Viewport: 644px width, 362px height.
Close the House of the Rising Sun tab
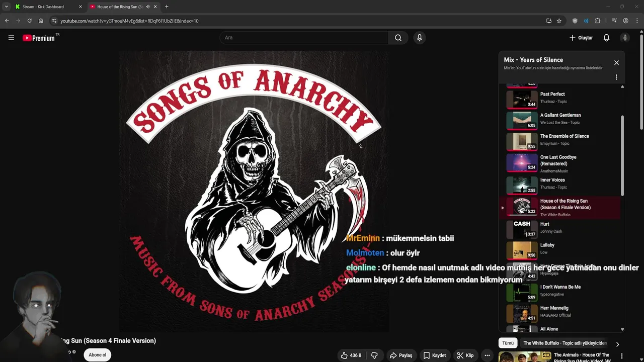(x=156, y=7)
